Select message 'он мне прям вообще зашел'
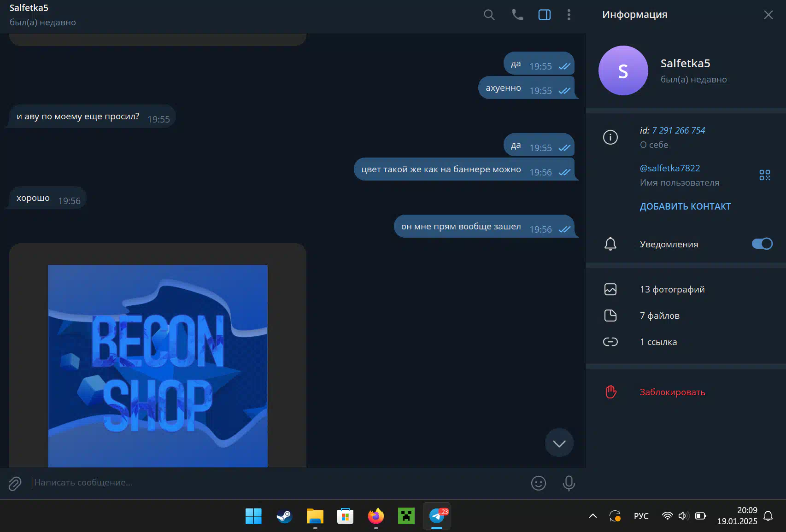The width and height of the screenshot is (786, 532). (x=486, y=226)
